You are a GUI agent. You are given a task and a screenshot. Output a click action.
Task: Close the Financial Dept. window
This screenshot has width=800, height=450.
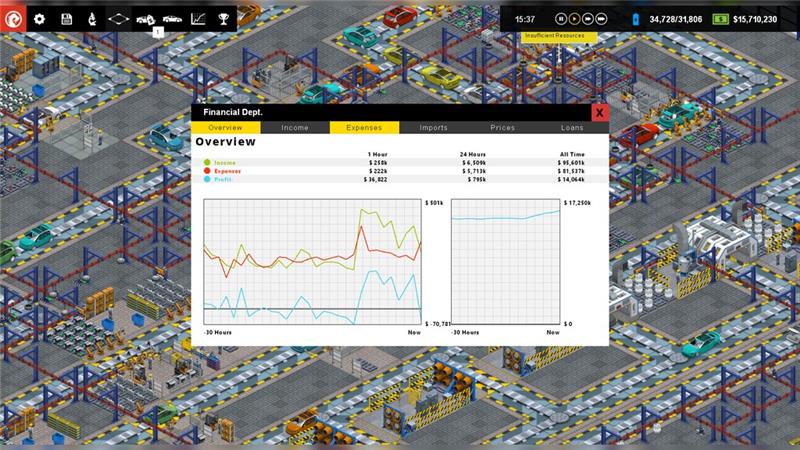[x=599, y=113]
